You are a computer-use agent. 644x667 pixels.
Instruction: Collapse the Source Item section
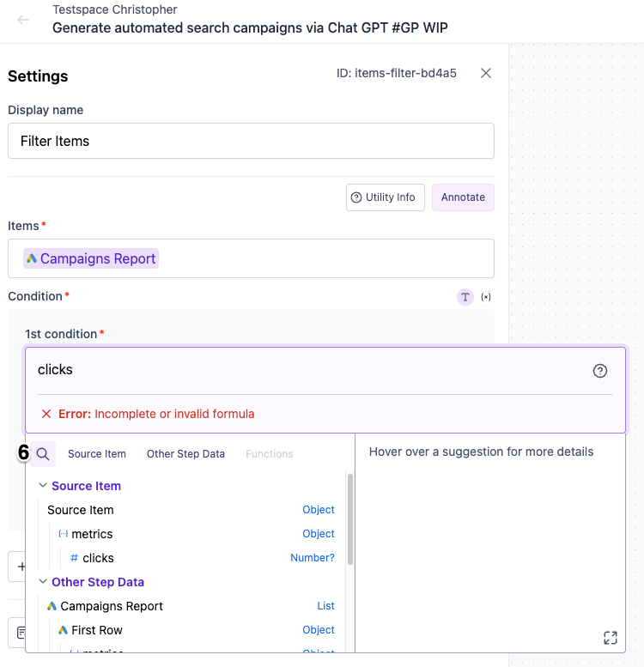(x=43, y=485)
